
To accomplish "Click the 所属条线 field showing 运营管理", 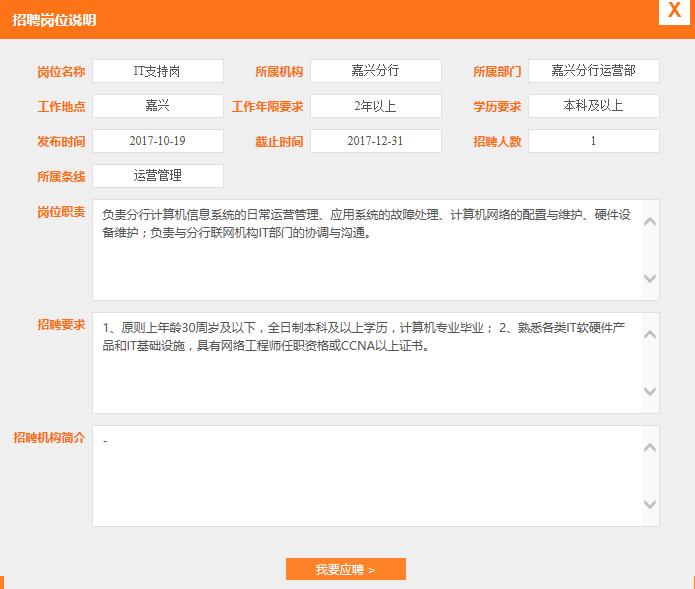I will point(158,176).
